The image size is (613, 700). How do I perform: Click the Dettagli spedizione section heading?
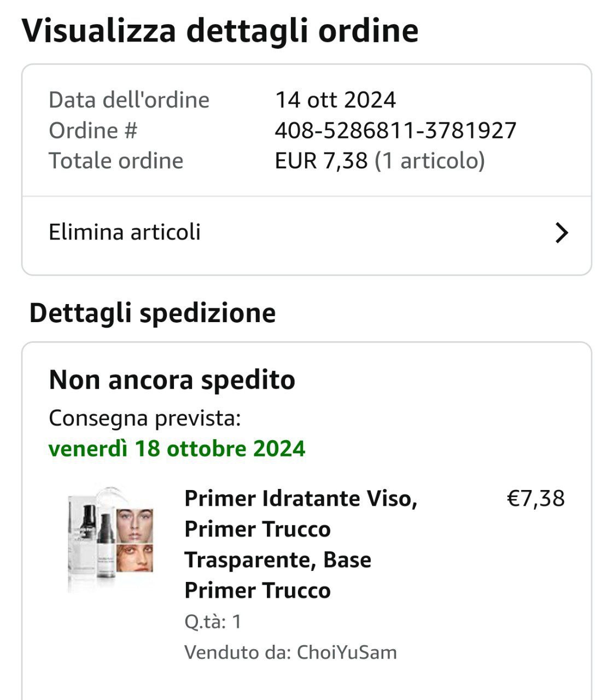[153, 313]
